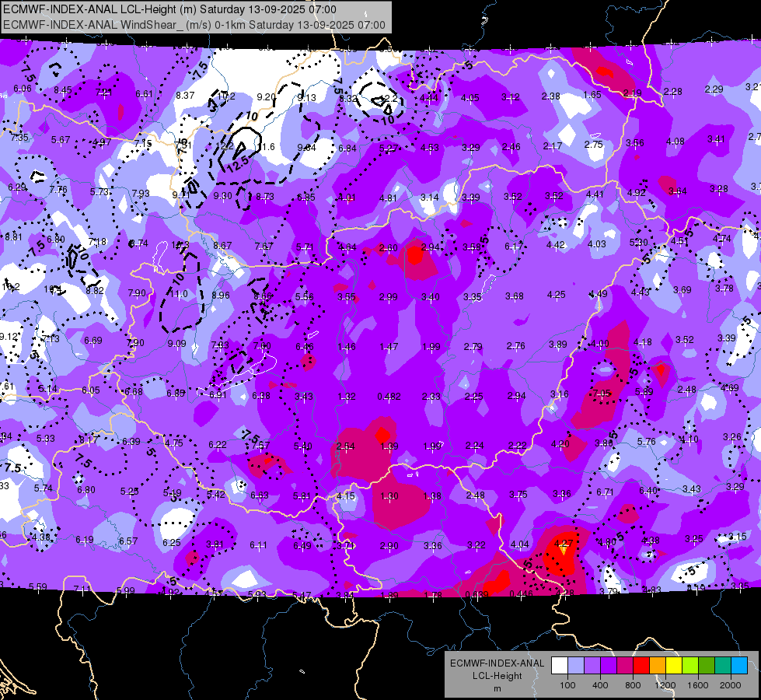Select the orange legend color swatch

(x=658, y=665)
